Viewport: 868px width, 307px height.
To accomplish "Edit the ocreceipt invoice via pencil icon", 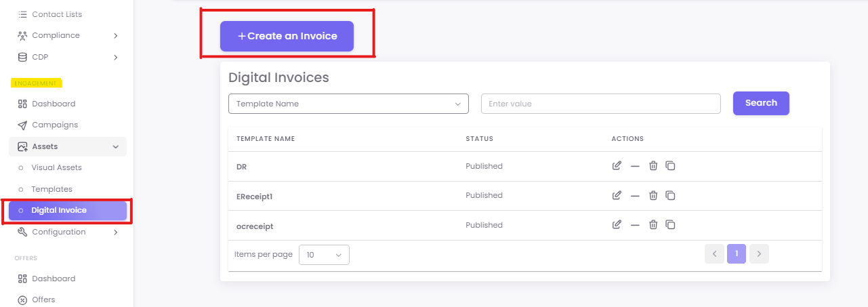I will point(617,225).
